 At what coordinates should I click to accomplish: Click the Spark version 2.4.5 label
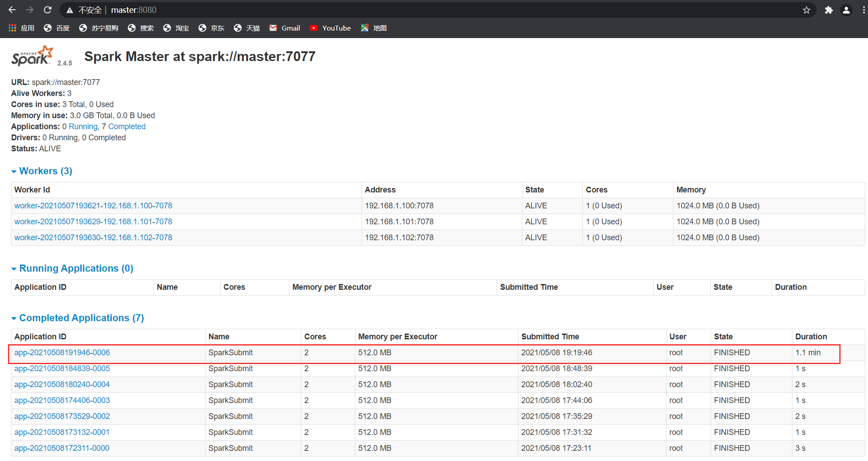pos(65,63)
